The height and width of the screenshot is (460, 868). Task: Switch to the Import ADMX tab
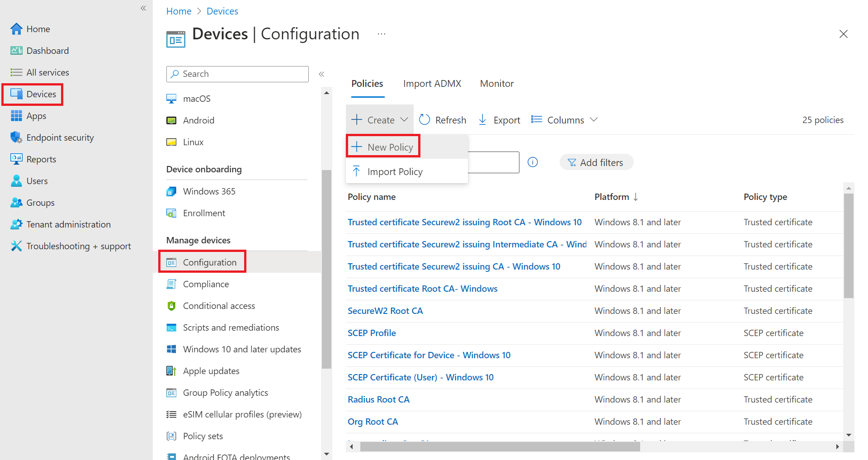pos(432,84)
